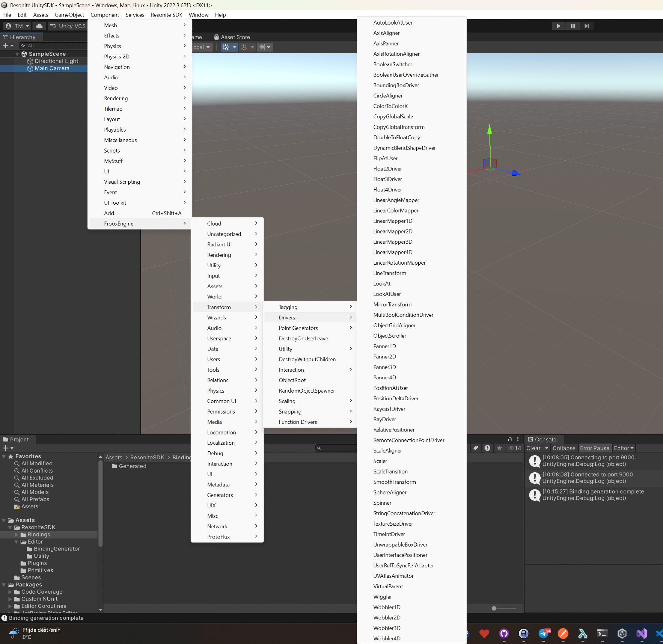Image resolution: width=663 pixels, height=644 pixels.
Task: Toggle the grid snapping magnet icon
Action: click(244, 47)
